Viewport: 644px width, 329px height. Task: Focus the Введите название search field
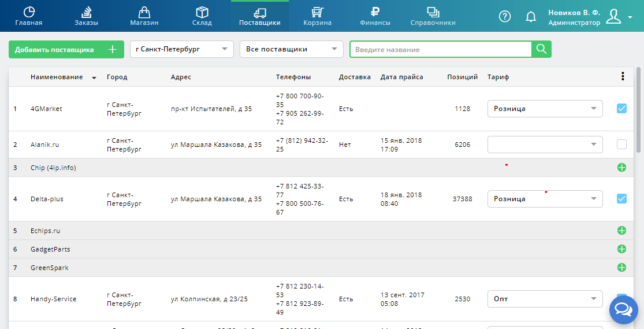pyautogui.click(x=441, y=49)
